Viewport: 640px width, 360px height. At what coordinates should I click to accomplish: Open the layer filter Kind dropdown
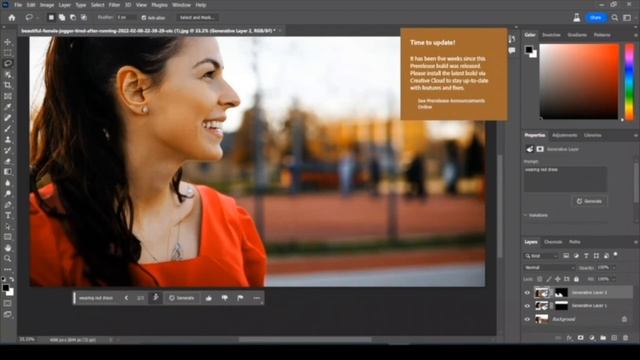pos(541,256)
